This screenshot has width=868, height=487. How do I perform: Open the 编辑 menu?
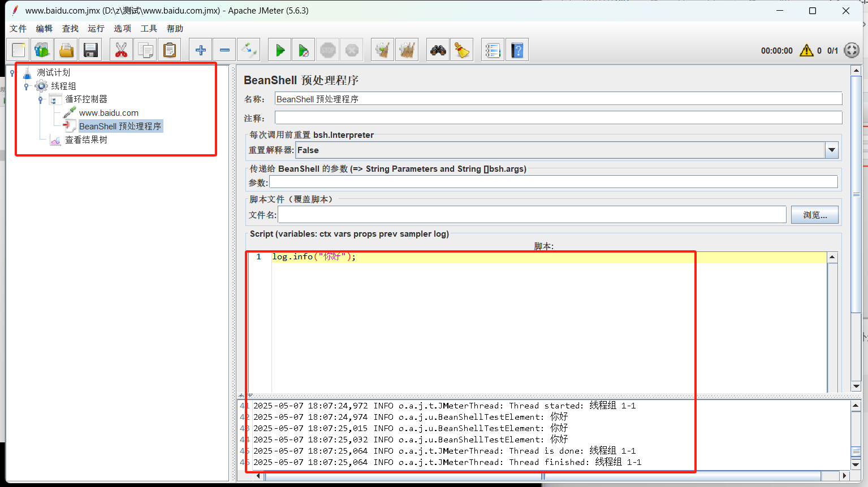(44, 29)
